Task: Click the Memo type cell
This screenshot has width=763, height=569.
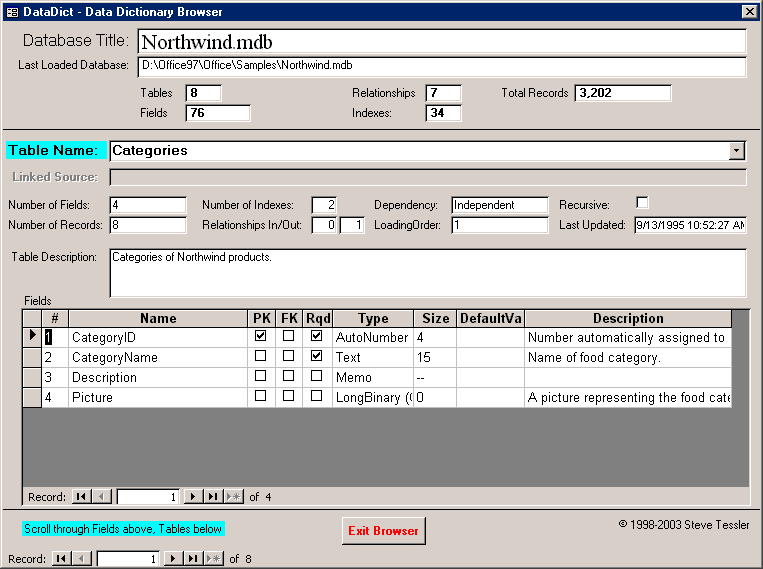Action: (373, 377)
